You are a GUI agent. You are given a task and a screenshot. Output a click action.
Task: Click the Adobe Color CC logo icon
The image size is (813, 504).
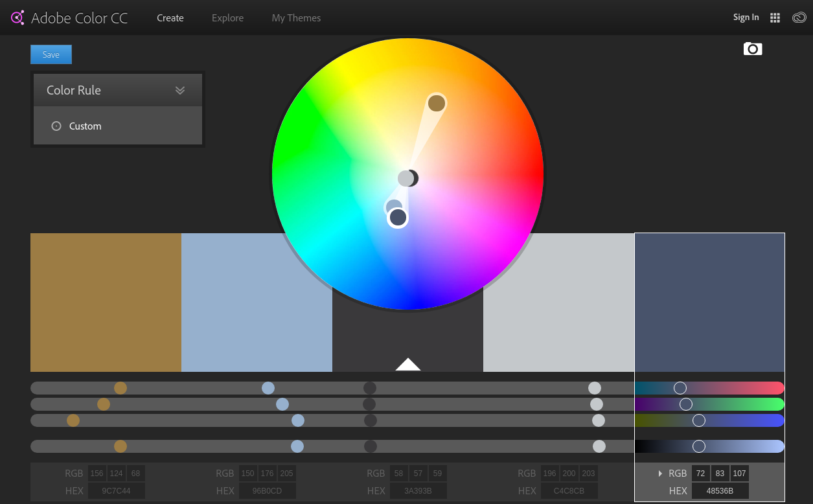17,17
